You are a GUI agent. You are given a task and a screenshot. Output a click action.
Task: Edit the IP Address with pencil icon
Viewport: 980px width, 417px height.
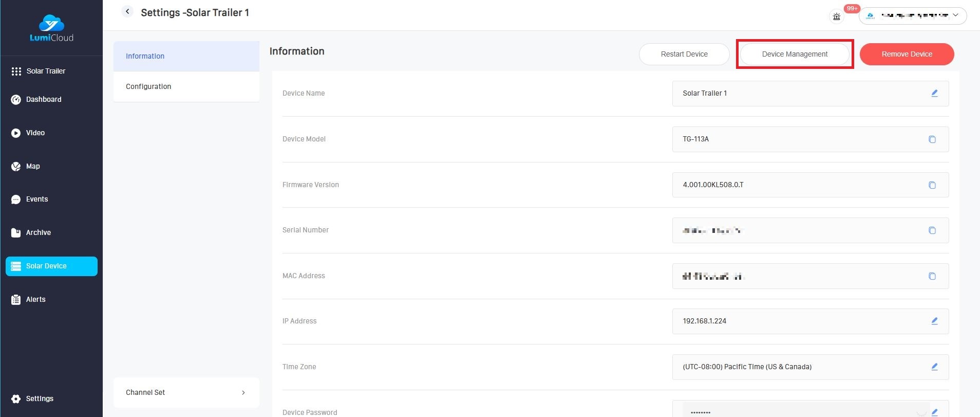934,321
